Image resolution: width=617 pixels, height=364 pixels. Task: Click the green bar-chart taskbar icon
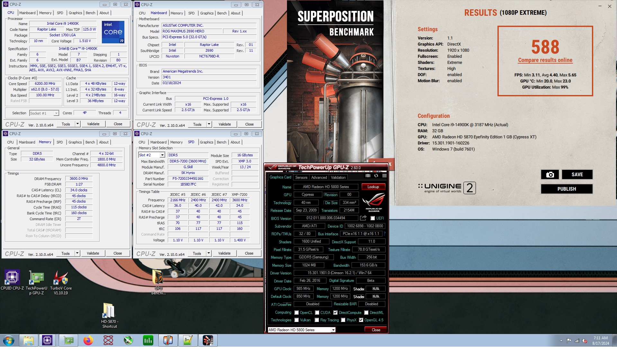(148, 340)
